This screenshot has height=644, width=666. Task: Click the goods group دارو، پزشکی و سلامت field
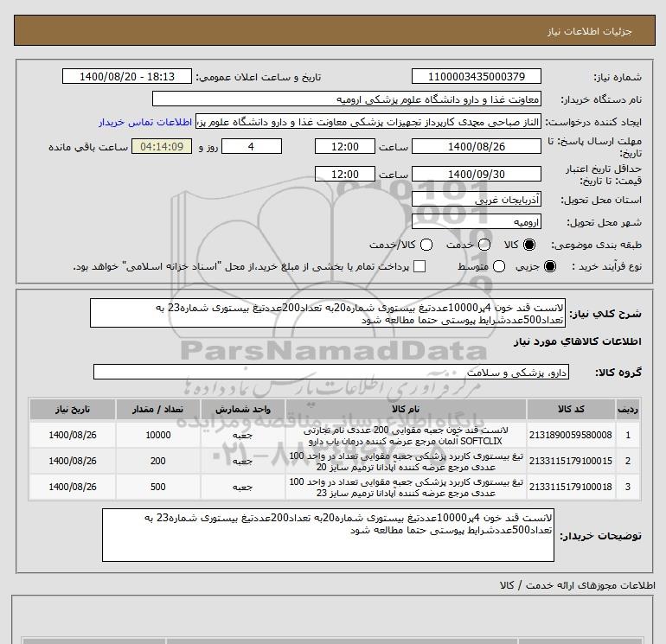tap(331, 373)
